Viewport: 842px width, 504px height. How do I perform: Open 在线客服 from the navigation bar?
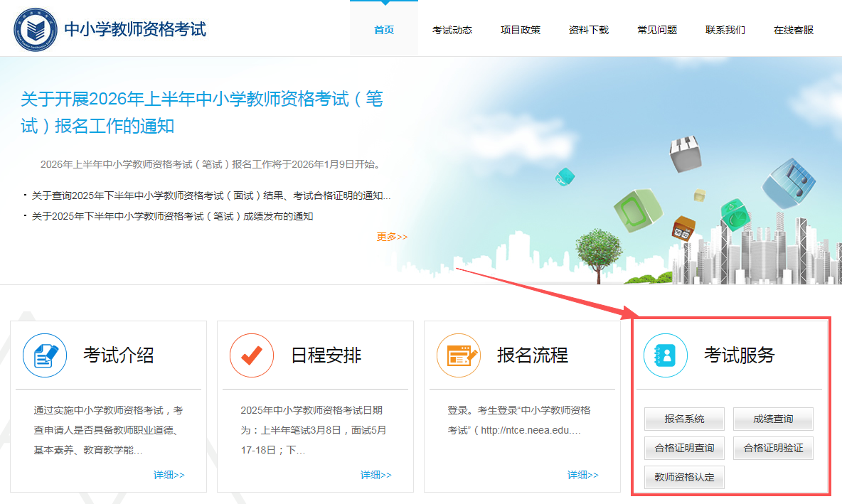(794, 30)
